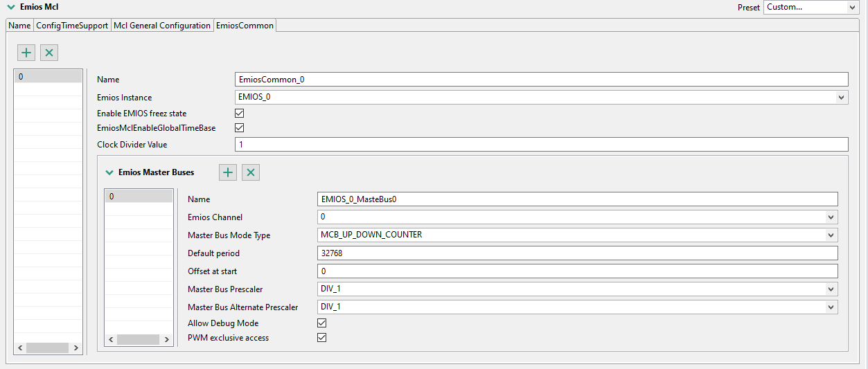Add a new Emios Master Bus
This screenshot has width=868, height=369.
[228, 172]
